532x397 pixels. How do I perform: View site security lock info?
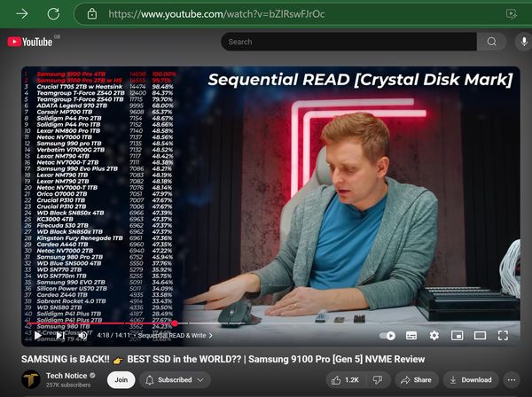click(92, 14)
